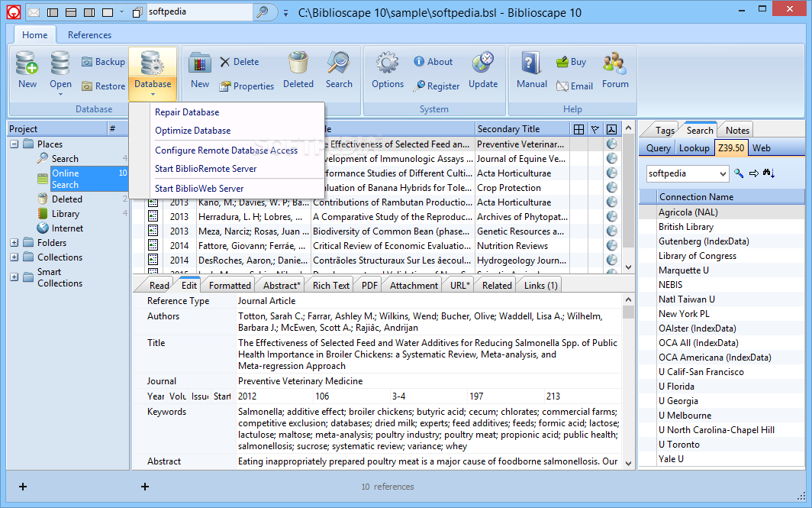
Task: Click the reference list vertical scrollbar
Action: coord(628,197)
